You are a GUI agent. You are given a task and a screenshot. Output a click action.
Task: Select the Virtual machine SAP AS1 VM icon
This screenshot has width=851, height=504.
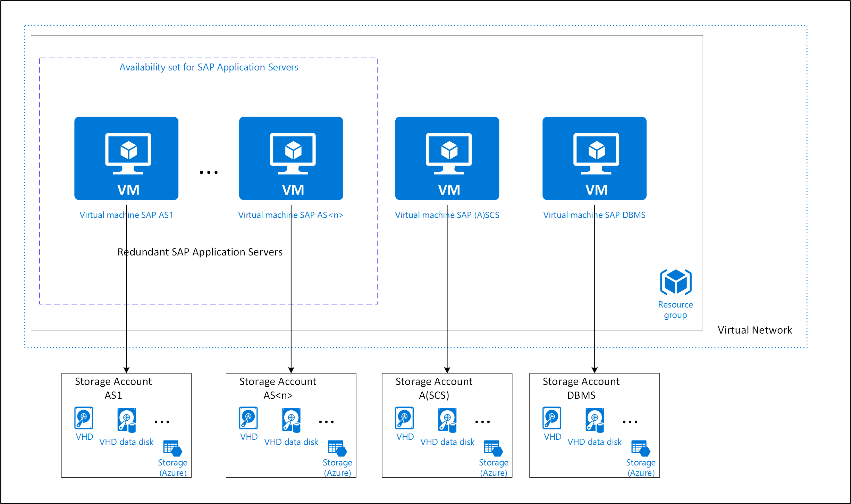126,159
